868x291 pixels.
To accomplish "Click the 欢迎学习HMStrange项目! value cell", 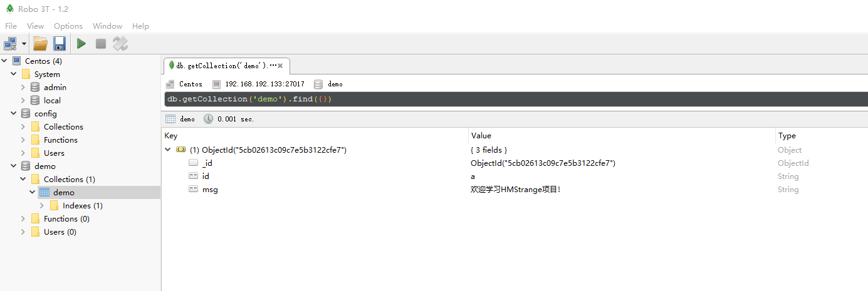I will (515, 189).
